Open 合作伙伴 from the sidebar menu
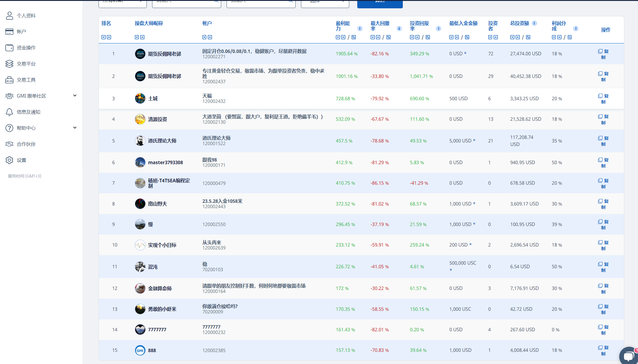Image resolution: width=638 pixels, height=364 pixels. (9, 144)
